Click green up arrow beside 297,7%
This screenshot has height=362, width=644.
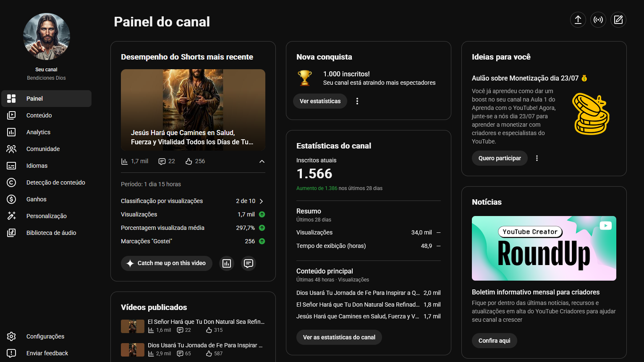[x=262, y=228]
